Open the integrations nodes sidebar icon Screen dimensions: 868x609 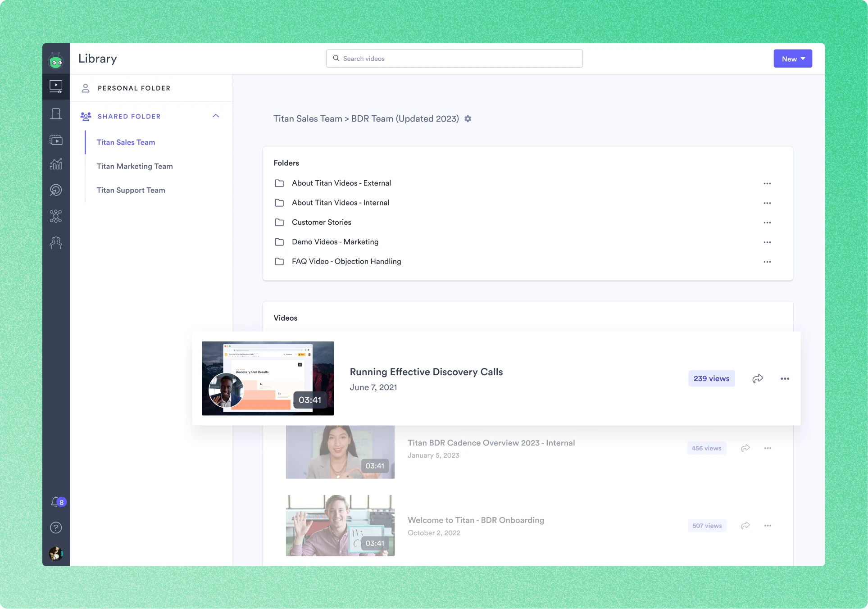tap(56, 216)
